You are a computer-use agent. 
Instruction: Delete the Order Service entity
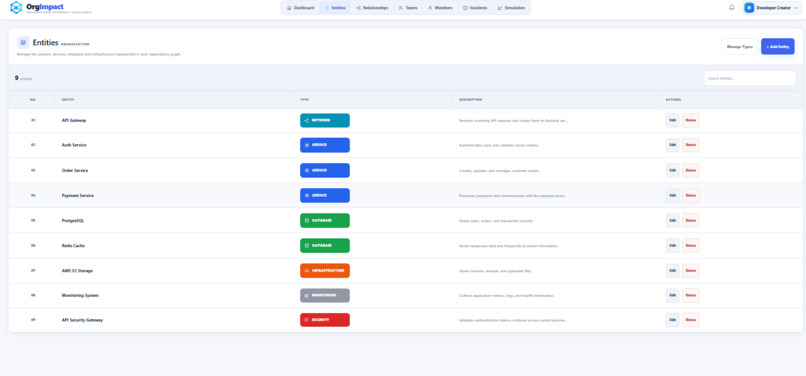point(691,170)
